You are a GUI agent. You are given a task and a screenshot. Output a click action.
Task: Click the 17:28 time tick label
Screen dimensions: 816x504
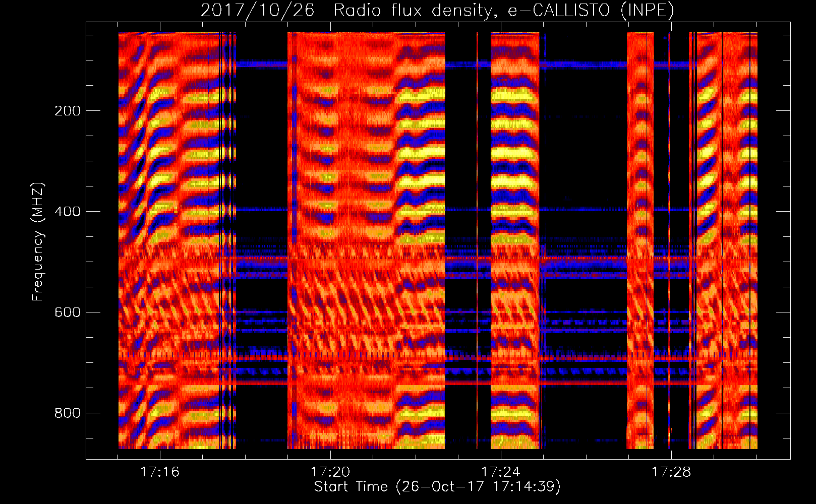pos(671,472)
